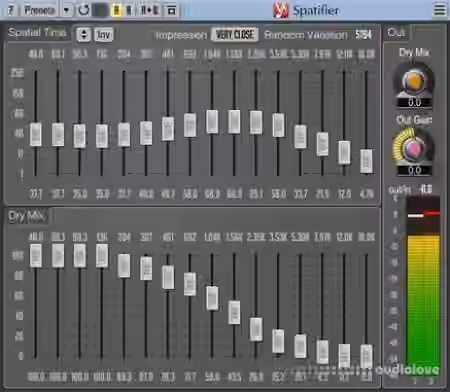The image size is (450, 392).
Task: Click the Spatial Time 40.0 band fader
Action: pos(36,134)
